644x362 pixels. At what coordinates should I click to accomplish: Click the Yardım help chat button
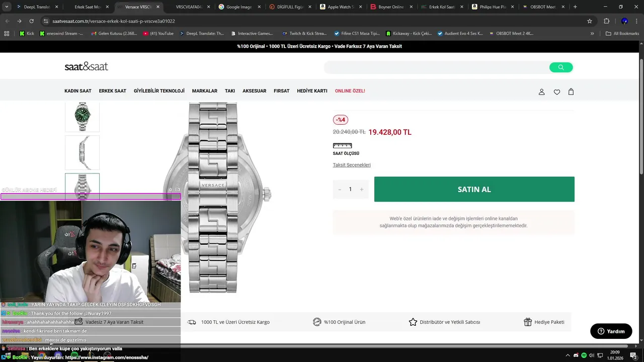click(611, 331)
